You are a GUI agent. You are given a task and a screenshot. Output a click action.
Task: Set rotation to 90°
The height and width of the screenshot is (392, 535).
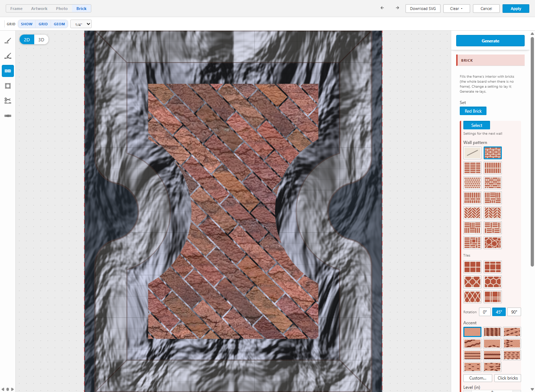514,312
